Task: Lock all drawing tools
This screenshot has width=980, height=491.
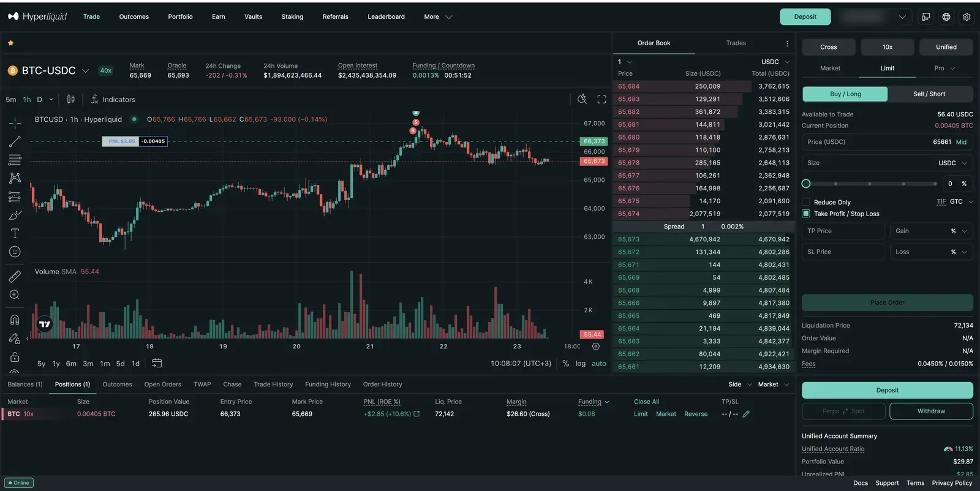Action: (15, 357)
